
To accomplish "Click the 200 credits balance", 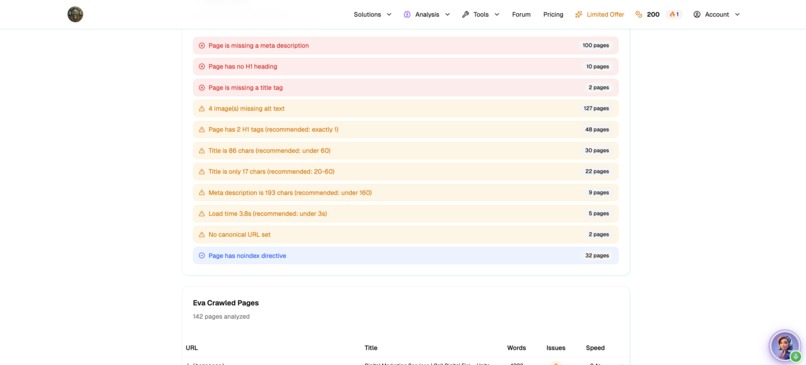I will 653,14.
